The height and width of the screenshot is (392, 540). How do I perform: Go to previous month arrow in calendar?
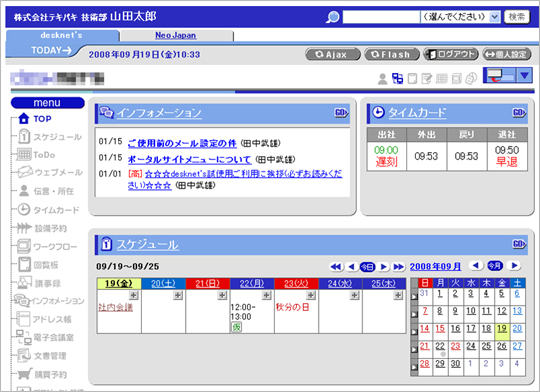tap(476, 266)
